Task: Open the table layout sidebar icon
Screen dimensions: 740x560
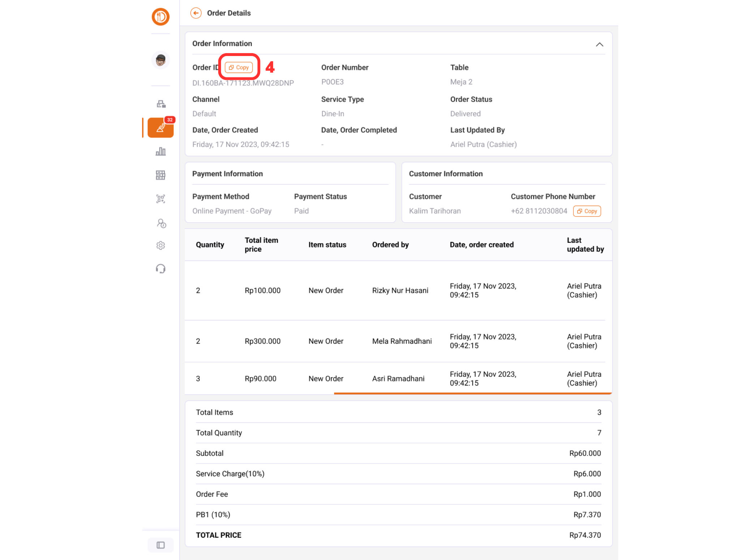Action: [160, 175]
